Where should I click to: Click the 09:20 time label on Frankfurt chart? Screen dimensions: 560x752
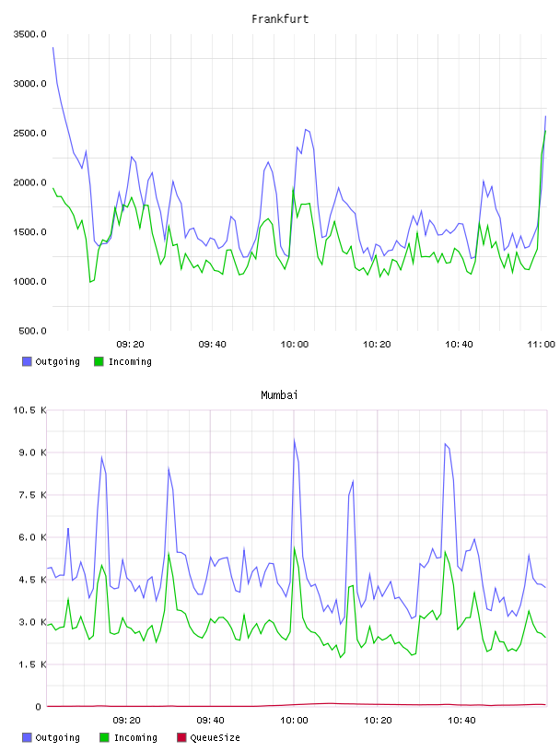pos(130,345)
